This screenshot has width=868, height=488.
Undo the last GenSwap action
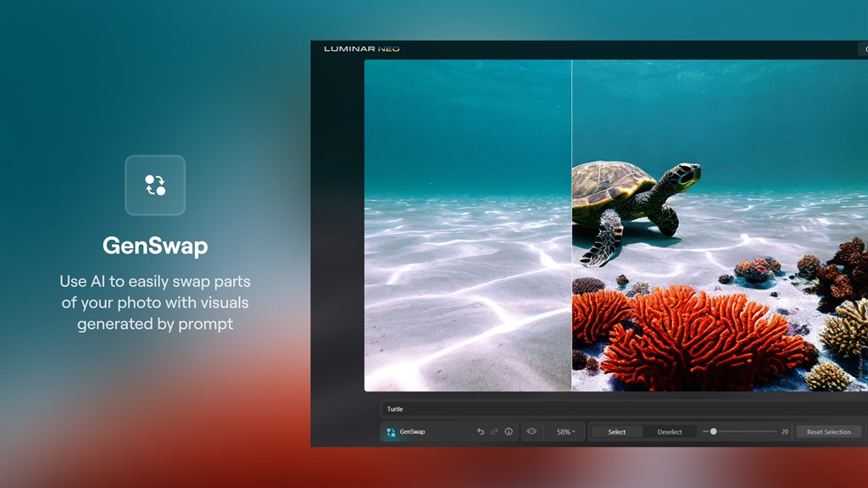(x=481, y=431)
